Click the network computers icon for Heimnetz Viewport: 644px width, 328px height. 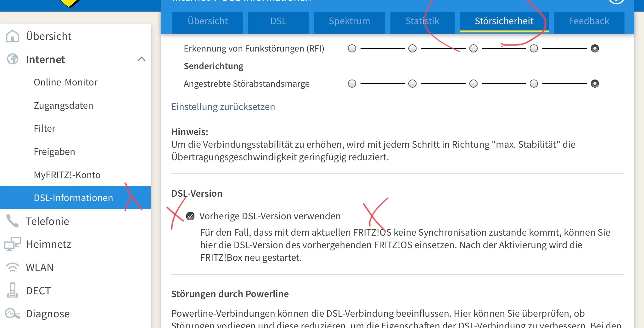click(12, 244)
